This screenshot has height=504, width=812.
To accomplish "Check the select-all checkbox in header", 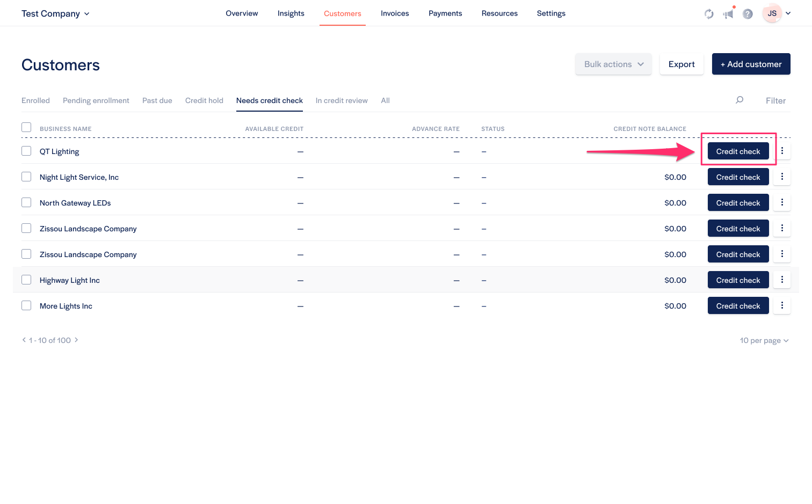I will 26,127.
